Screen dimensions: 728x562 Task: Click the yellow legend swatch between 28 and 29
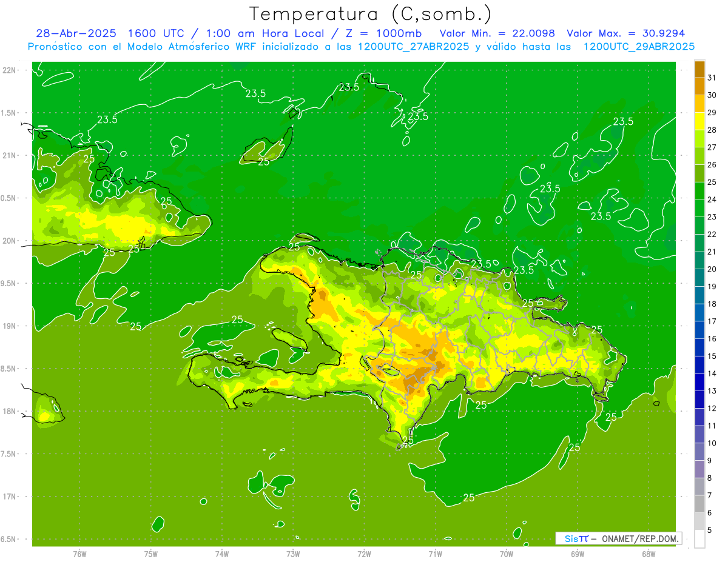(x=699, y=121)
